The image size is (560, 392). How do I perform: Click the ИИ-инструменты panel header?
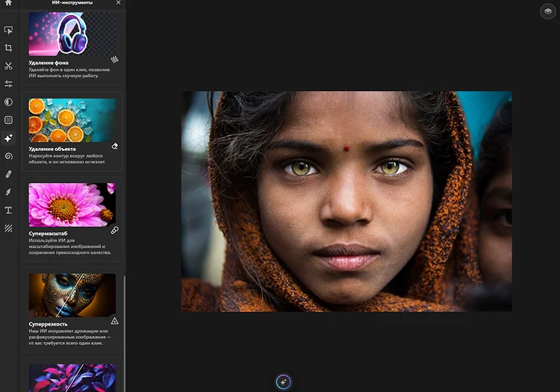tap(72, 2)
